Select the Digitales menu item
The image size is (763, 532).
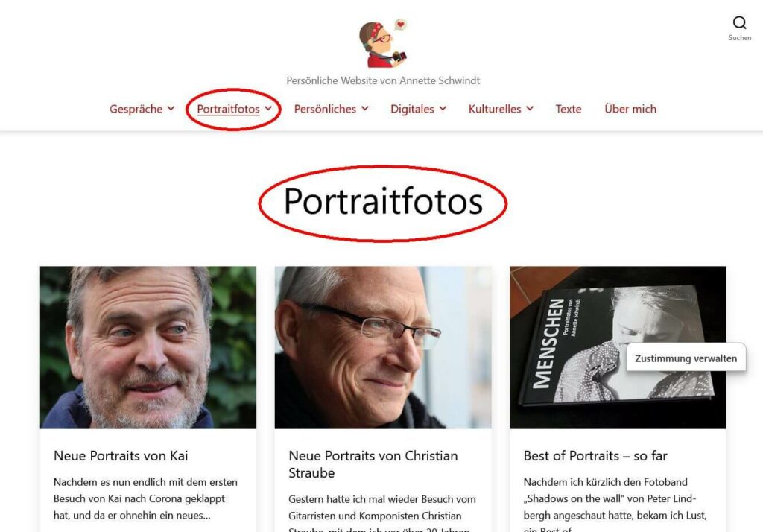tap(412, 109)
